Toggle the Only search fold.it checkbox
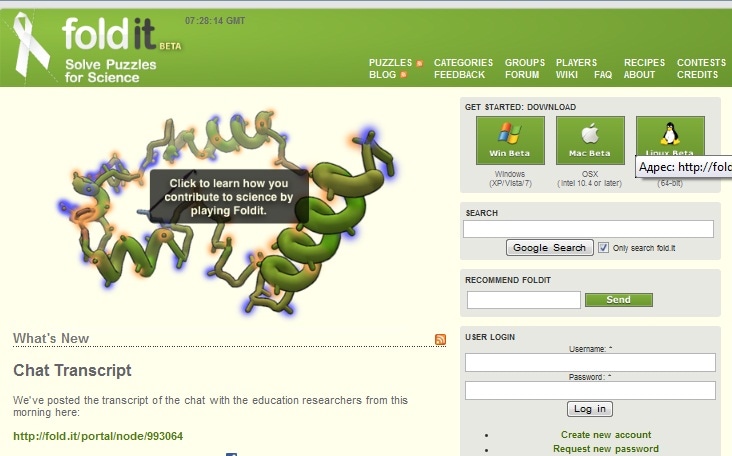732x456 pixels. tap(603, 247)
